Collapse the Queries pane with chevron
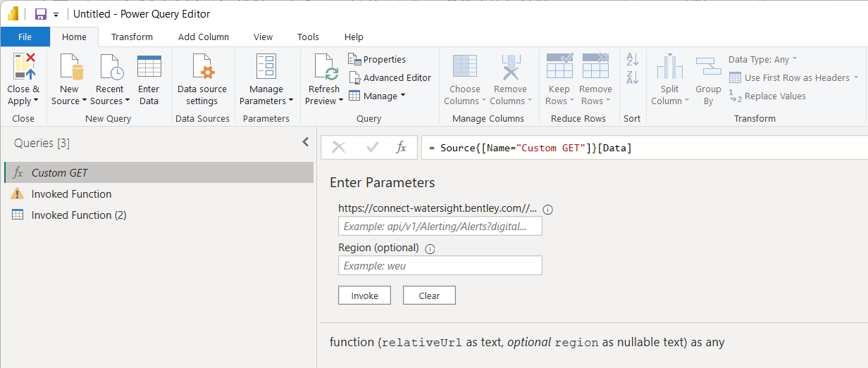 (x=305, y=142)
